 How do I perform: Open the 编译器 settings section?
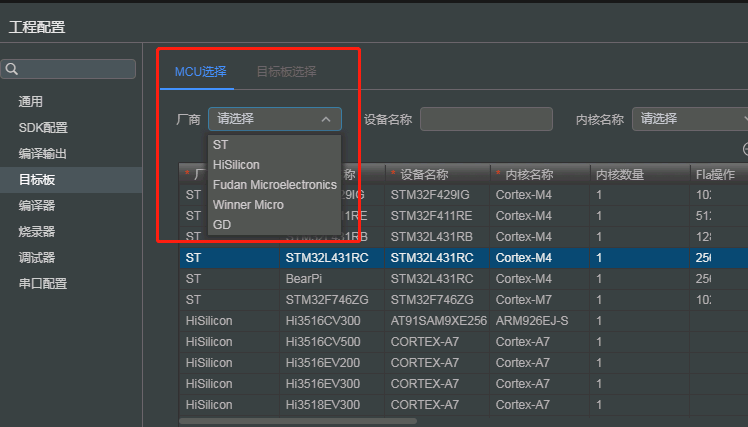click(37, 206)
